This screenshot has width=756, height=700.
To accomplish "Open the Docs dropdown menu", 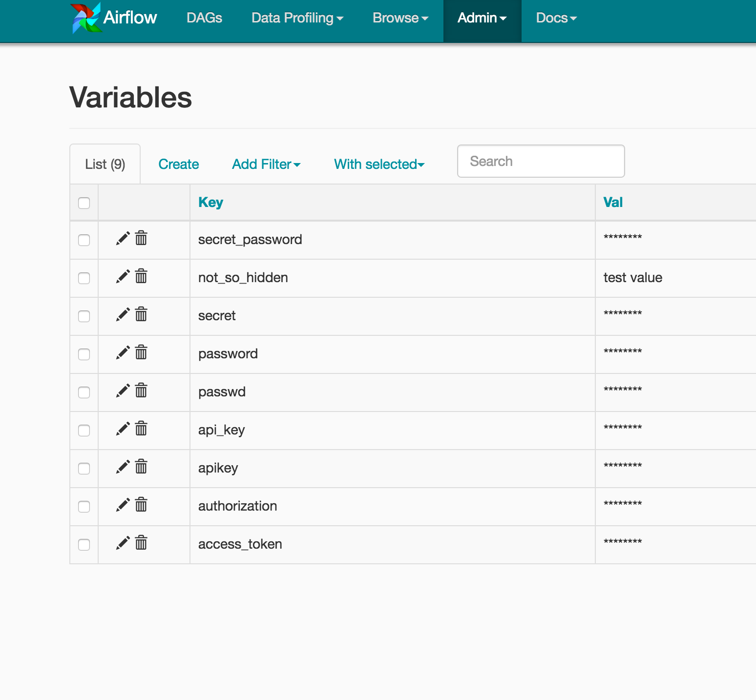I will 555,18.
